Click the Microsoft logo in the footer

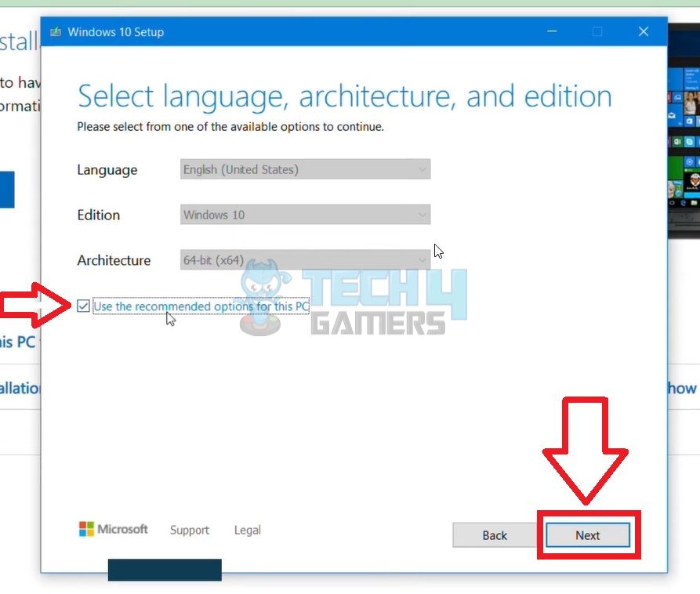tap(113, 529)
